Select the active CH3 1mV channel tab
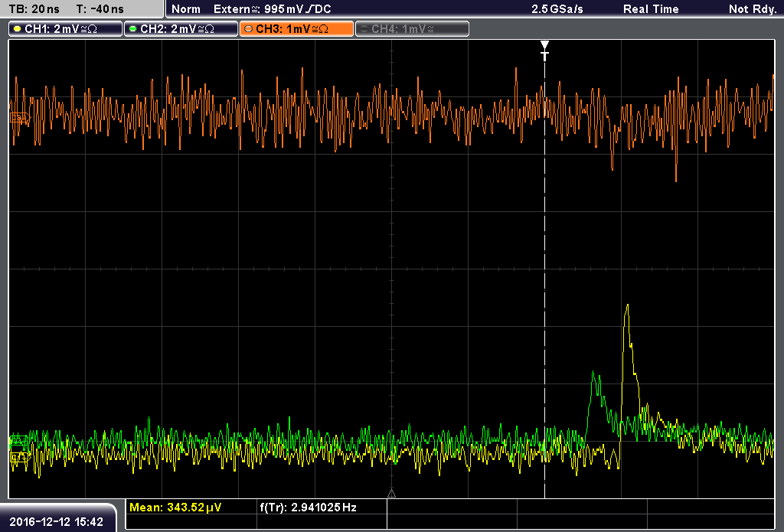 (296, 29)
